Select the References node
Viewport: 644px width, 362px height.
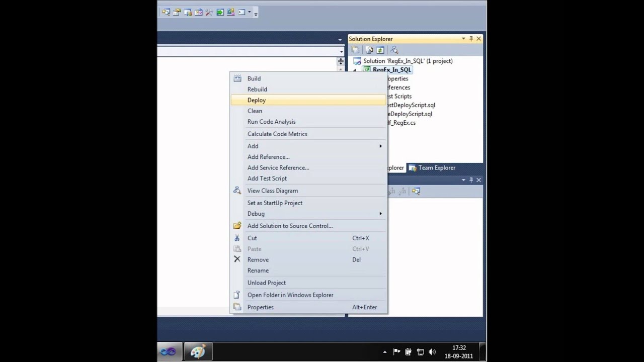click(398, 87)
